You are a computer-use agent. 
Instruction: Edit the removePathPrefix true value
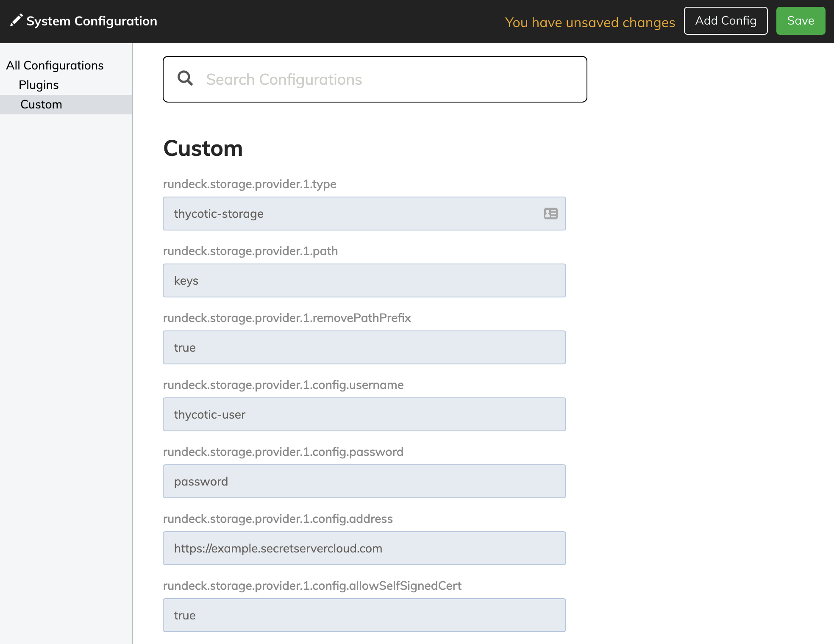click(x=364, y=347)
